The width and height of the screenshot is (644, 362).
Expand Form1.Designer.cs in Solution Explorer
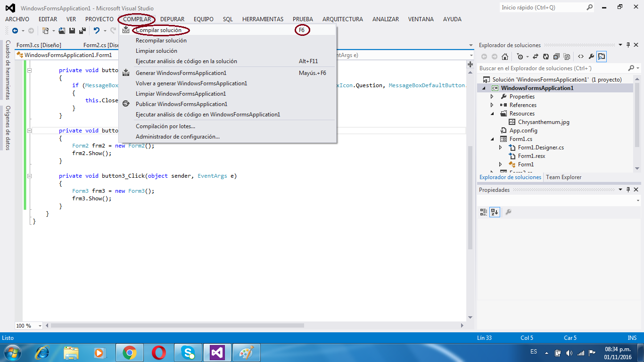coord(501,147)
